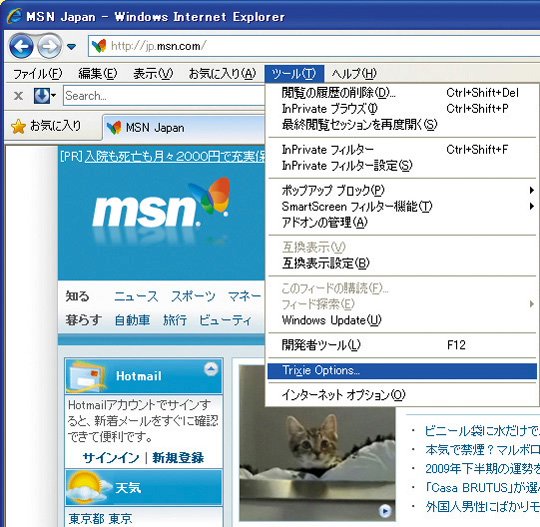Click the kitten video thumbnail
The image size is (540, 527).
[317, 443]
